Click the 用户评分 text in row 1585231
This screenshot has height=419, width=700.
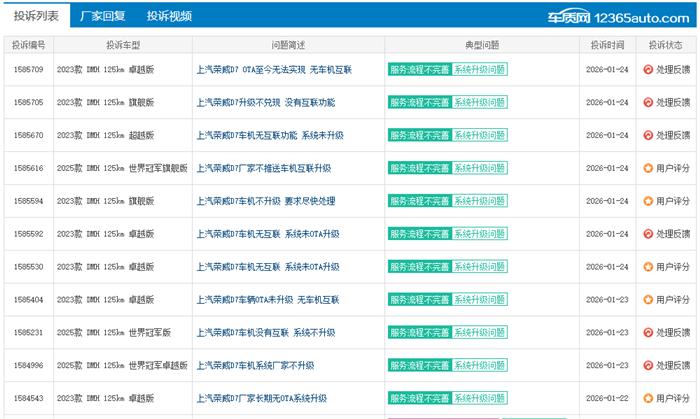(673, 333)
